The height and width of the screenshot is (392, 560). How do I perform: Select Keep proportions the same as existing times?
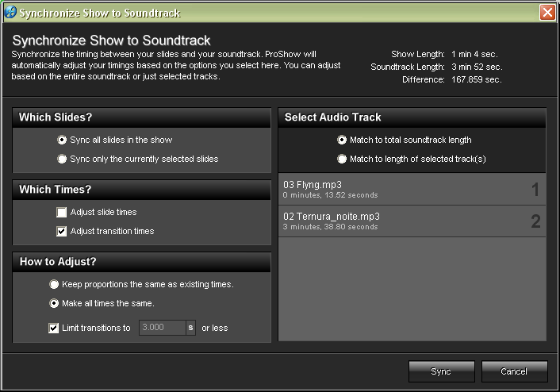pos(54,284)
